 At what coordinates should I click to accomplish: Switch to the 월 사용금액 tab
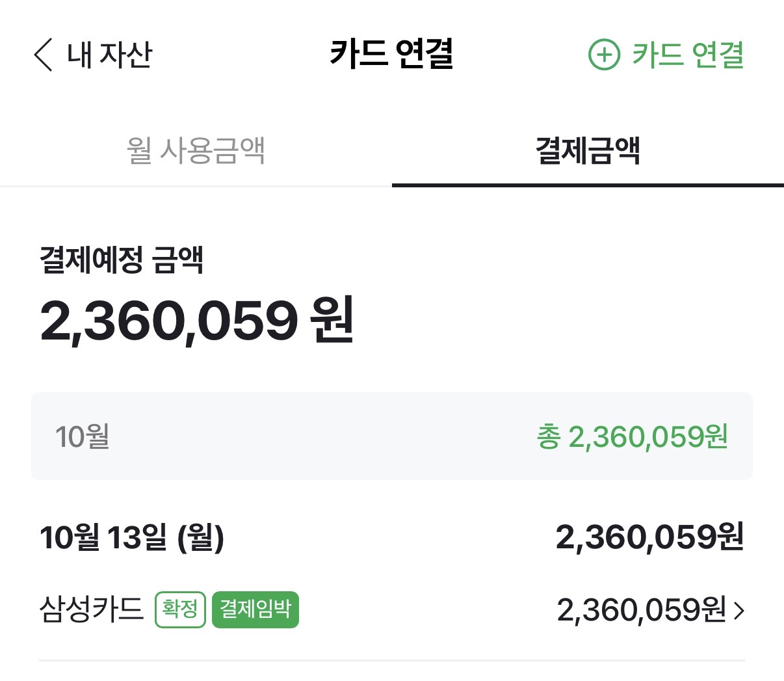pyautogui.click(x=196, y=150)
